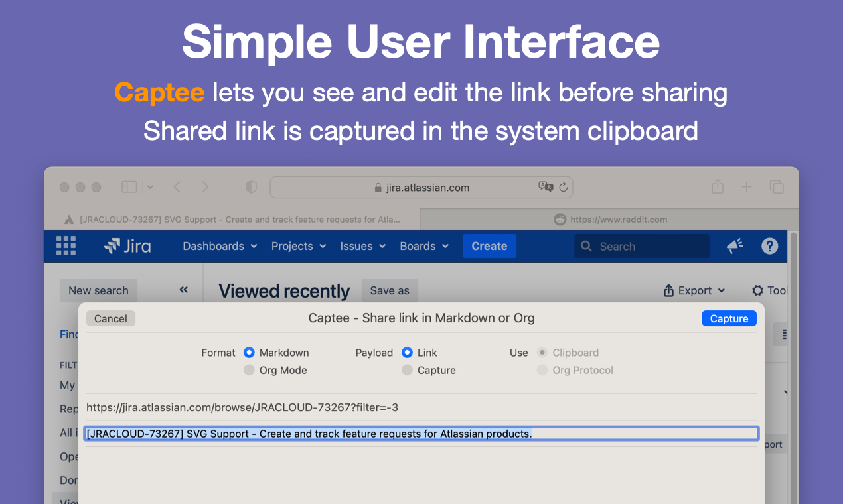Choose Capture as the payload
Viewport: 843px width, 504px height.
(407, 370)
